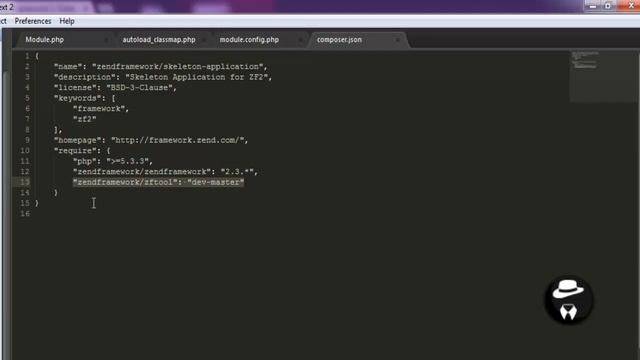The width and height of the screenshot is (640, 360).
Task: Close the Module.php tab
Action: tap(106, 40)
